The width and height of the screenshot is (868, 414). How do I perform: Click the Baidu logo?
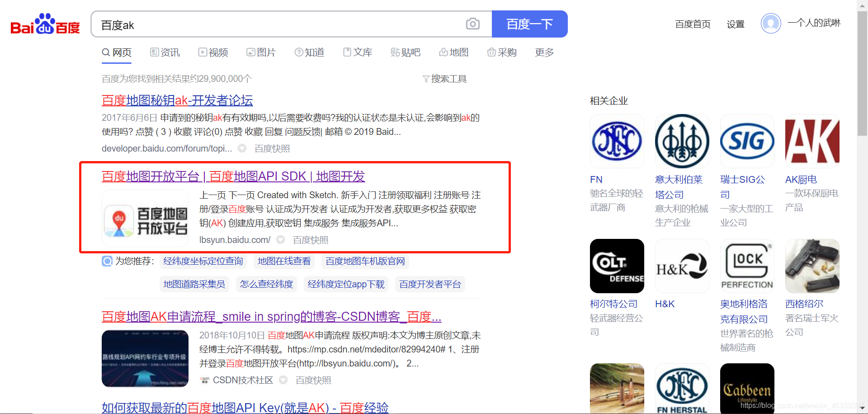(45, 24)
